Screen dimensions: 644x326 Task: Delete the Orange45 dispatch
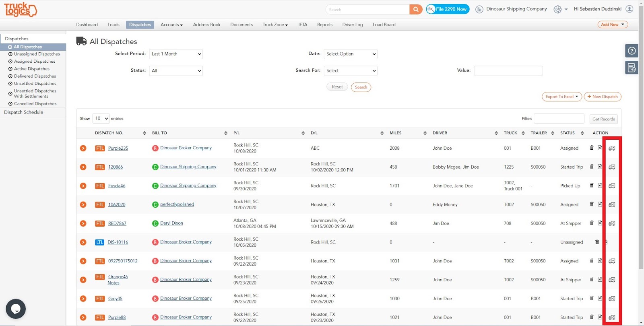pos(592,279)
